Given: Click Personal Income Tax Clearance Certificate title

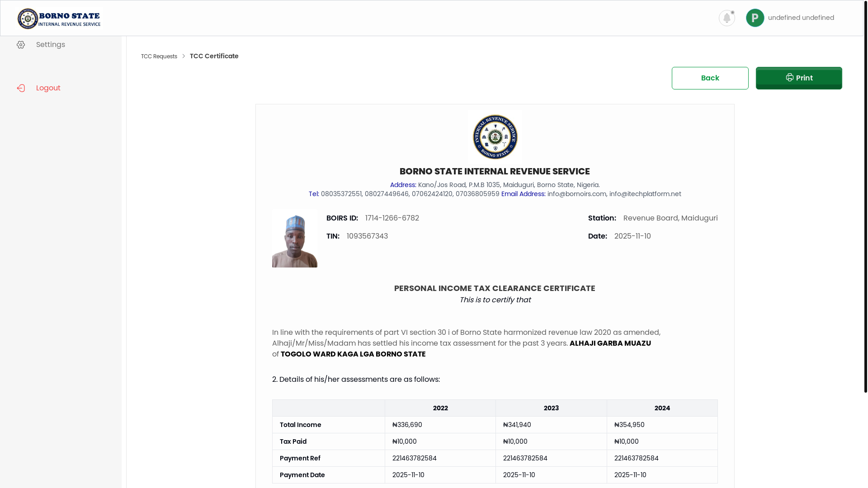Looking at the screenshot, I should 495,288.
